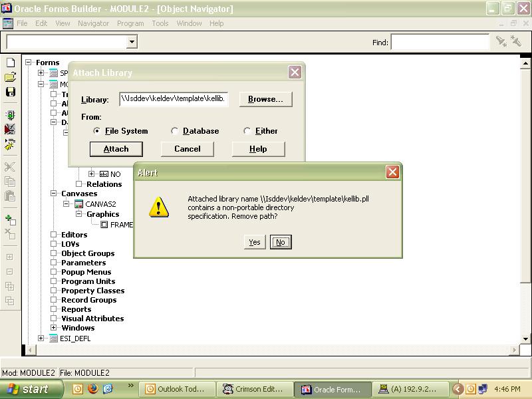Image resolution: width=532 pixels, height=399 pixels.
Task: Collapse the Forms root node
Action: [x=29, y=63]
